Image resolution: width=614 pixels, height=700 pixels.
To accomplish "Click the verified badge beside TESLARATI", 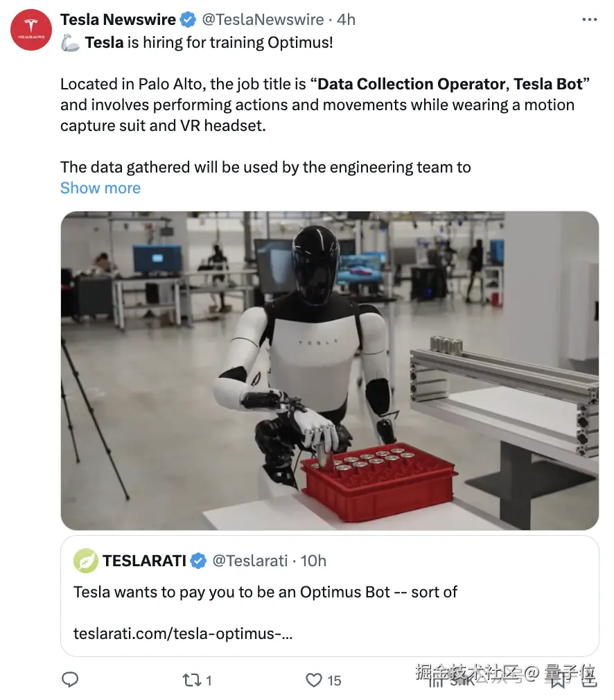I will coord(199,561).
